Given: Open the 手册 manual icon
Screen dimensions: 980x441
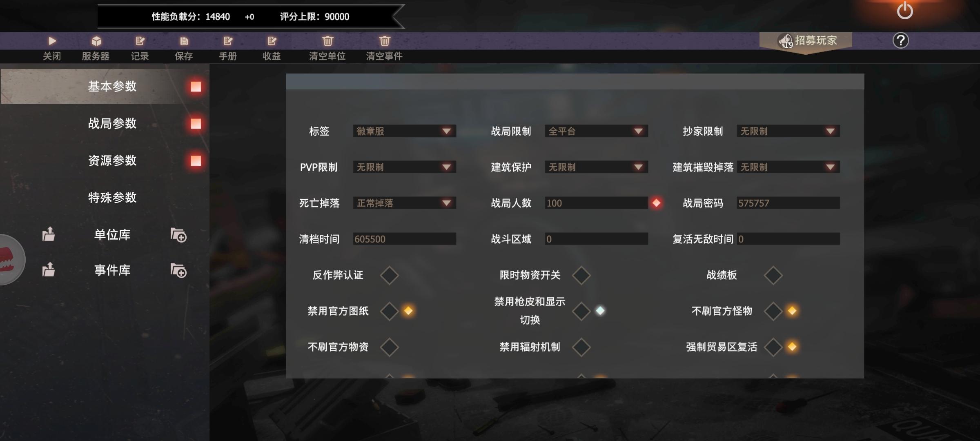Looking at the screenshot, I should tap(228, 41).
